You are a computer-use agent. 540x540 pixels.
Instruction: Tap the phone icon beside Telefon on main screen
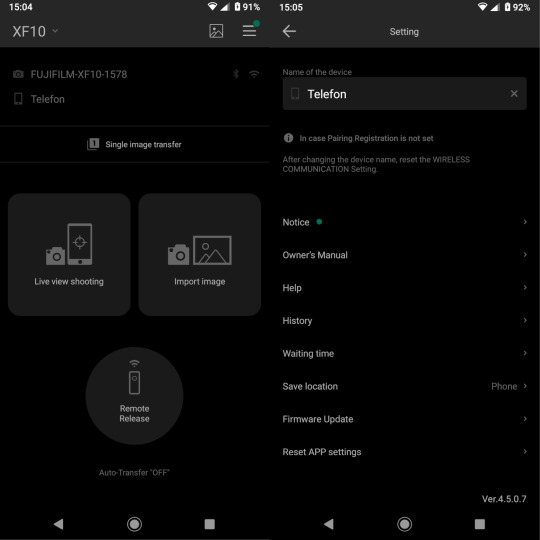click(x=18, y=99)
